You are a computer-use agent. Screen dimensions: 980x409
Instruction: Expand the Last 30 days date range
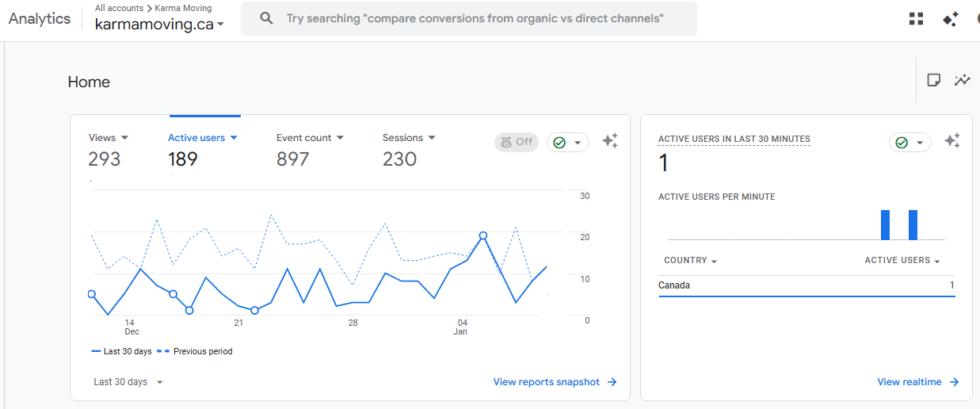tap(128, 382)
